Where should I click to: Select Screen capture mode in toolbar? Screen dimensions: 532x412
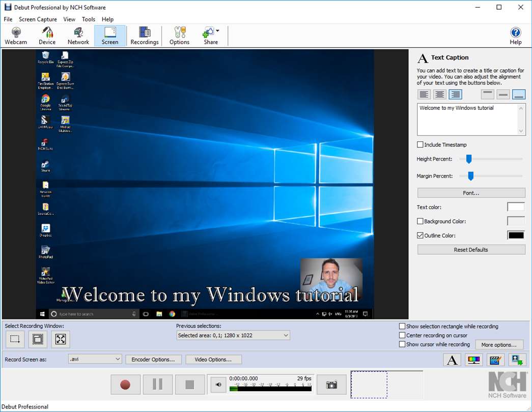110,36
